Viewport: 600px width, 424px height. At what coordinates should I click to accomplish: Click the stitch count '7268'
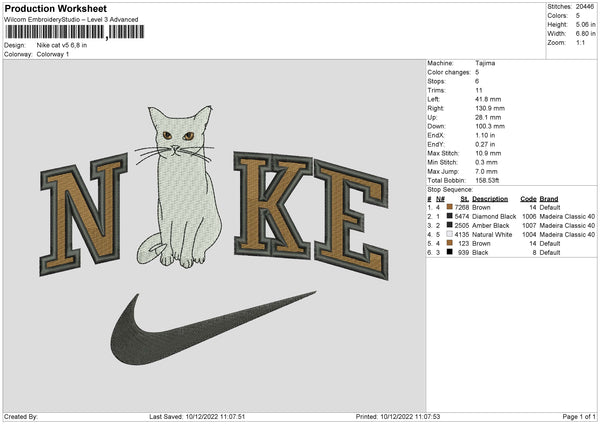point(462,207)
